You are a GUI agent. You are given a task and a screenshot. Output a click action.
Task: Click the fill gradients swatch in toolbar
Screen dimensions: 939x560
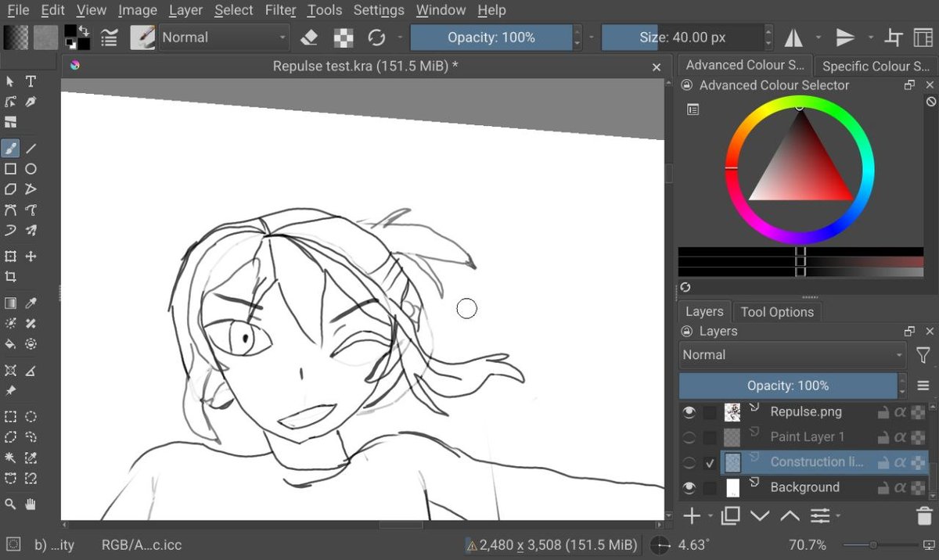point(16,37)
